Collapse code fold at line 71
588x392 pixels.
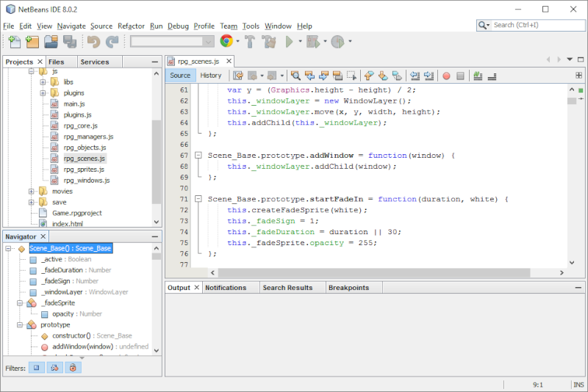[198, 199]
